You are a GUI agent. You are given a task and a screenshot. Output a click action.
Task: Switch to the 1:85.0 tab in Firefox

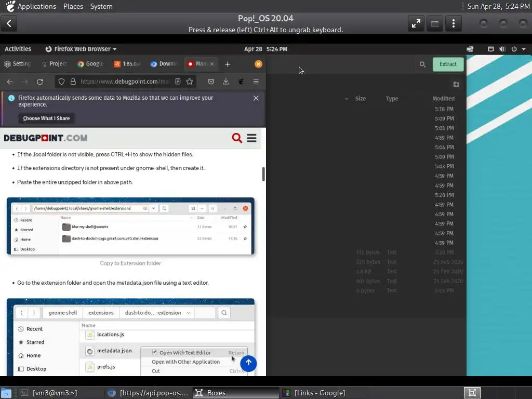(127, 64)
